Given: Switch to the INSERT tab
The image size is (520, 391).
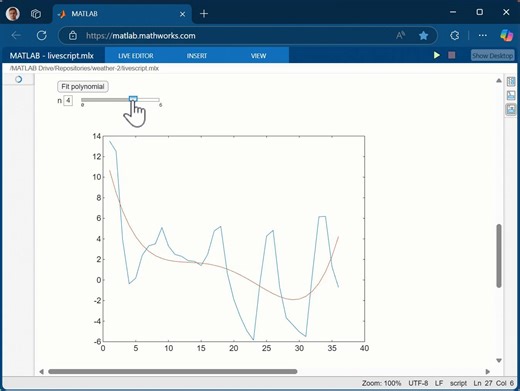Looking at the screenshot, I should [197, 56].
